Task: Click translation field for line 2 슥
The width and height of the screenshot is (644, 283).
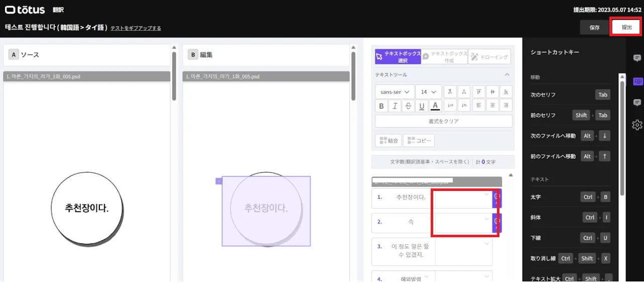Action: point(464,223)
